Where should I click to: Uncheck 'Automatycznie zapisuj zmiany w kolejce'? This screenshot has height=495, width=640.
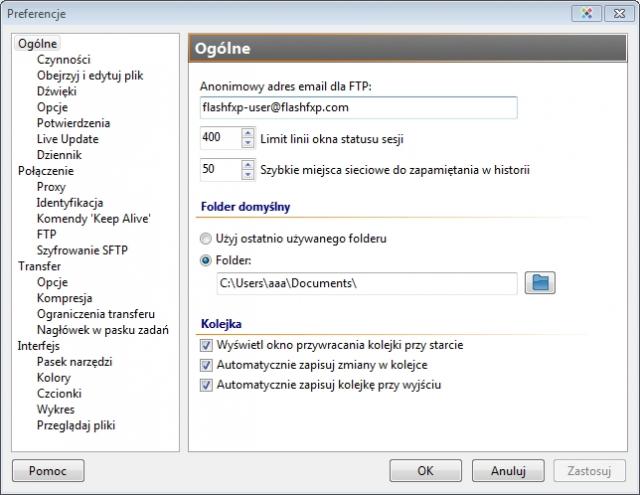coord(207,365)
